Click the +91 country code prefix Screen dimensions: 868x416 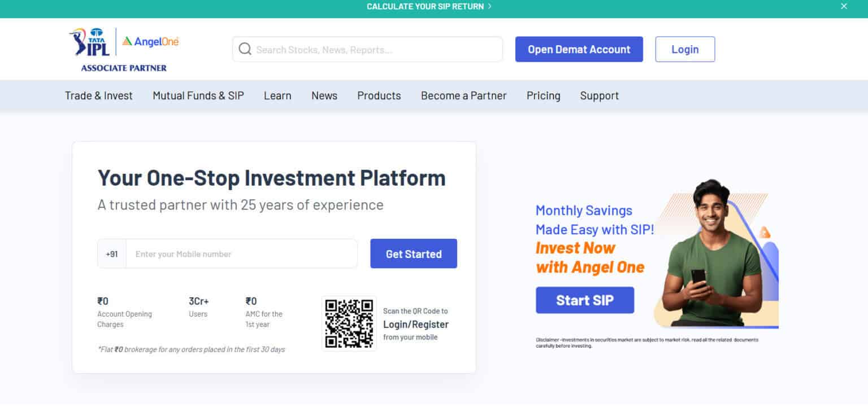tap(111, 253)
